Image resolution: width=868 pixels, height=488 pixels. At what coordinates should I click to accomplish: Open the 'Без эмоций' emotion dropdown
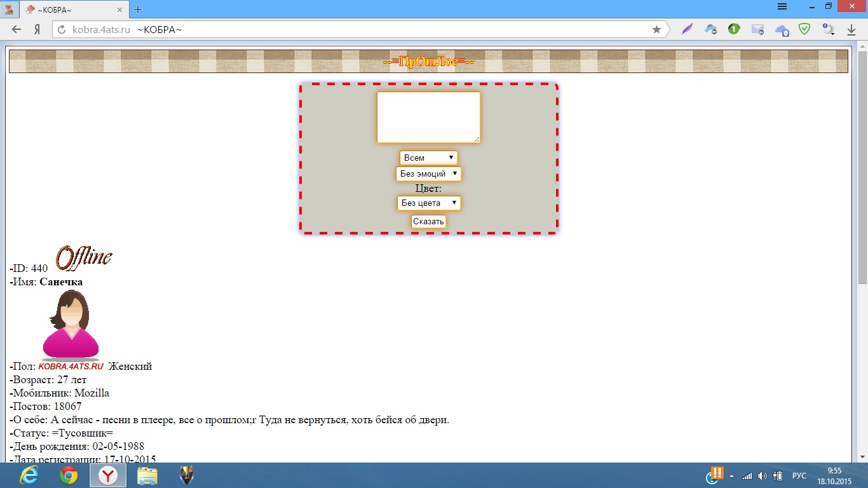428,173
